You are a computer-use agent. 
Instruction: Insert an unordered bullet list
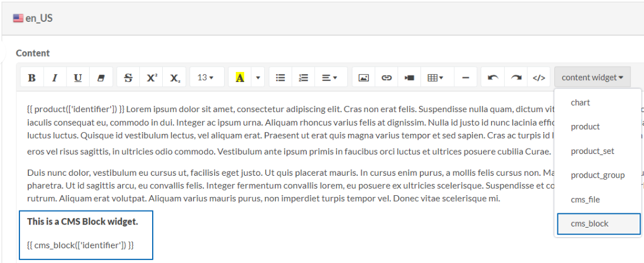281,77
